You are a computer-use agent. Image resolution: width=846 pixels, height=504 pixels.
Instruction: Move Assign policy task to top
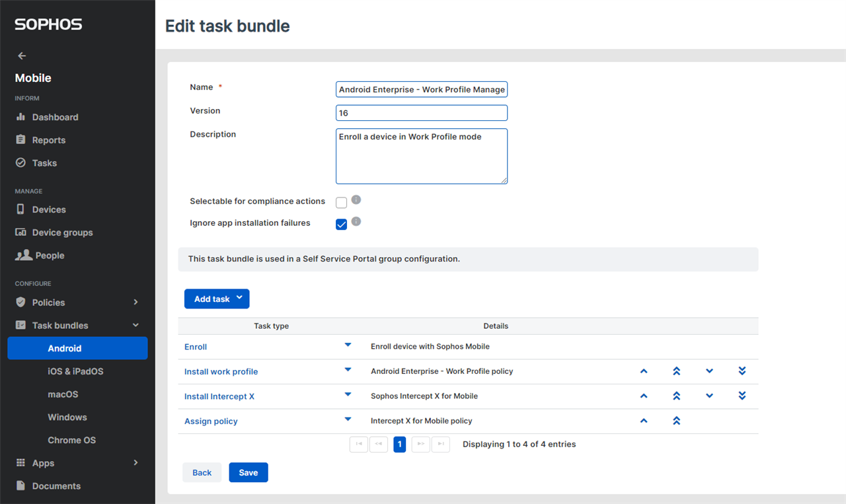pos(676,421)
